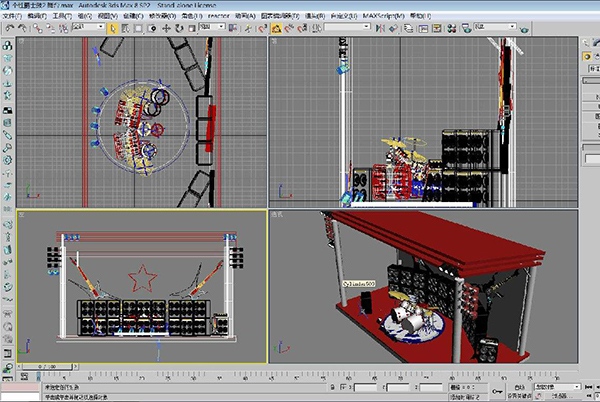Toggle the 3D Snaps button
This screenshot has height=402, width=600.
pos(262,28)
